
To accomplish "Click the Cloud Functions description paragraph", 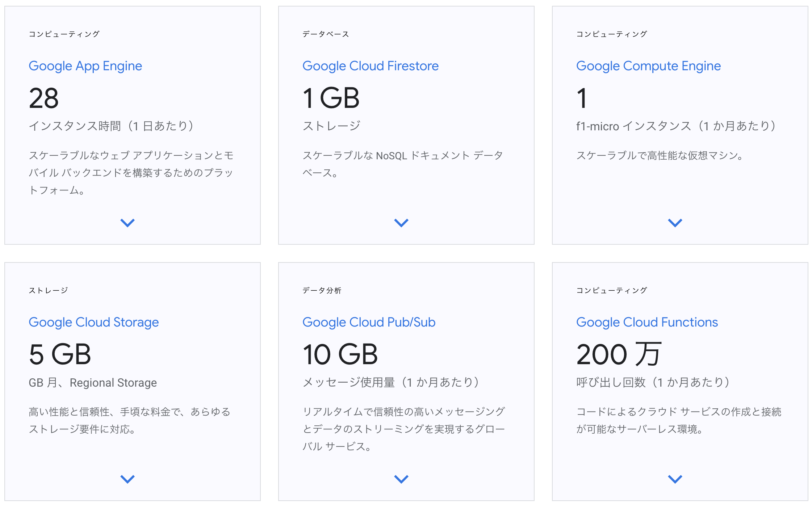I will 679,420.
